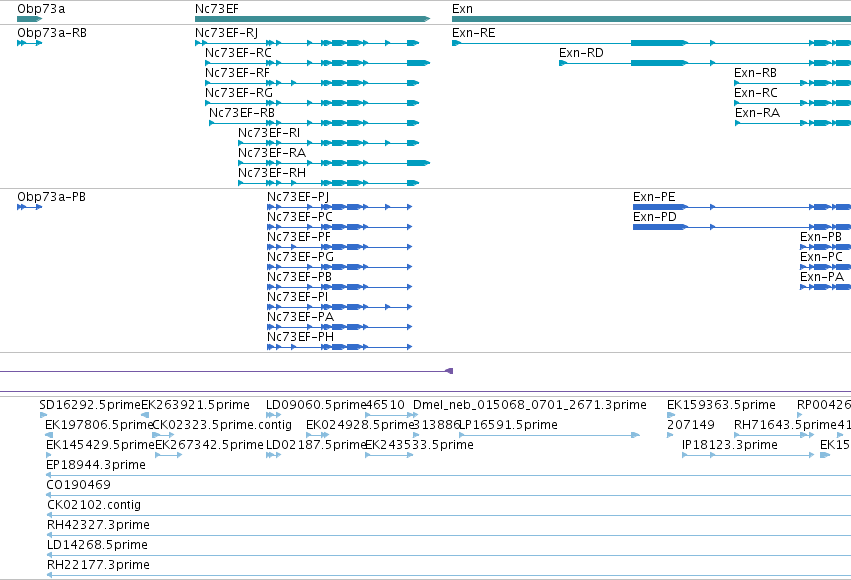Click the Obp73a-RB transcript label

pos(52,33)
